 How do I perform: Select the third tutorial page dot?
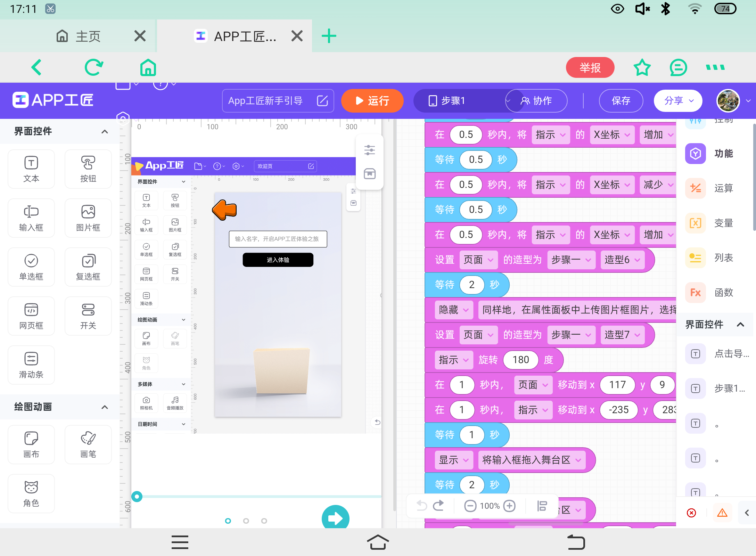(x=264, y=521)
